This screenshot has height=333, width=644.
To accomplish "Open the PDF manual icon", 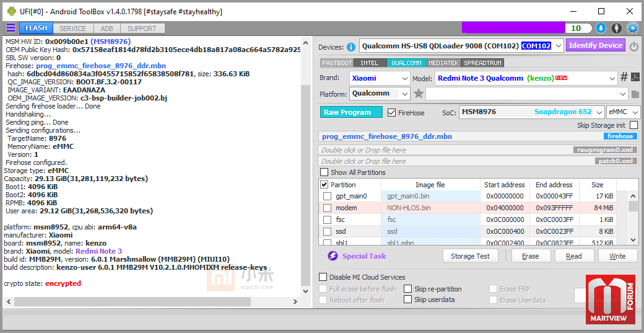I will click(x=635, y=78).
